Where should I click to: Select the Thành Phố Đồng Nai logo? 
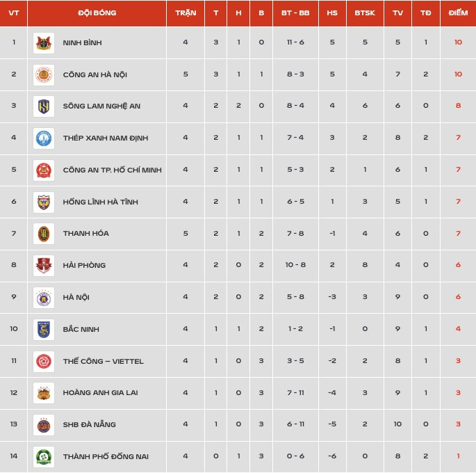point(44,456)
